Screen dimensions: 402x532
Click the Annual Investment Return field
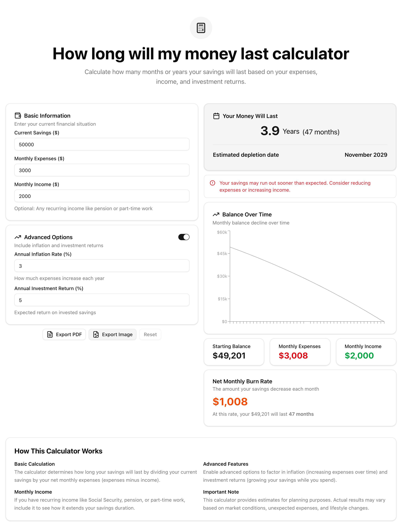[102, 300]
